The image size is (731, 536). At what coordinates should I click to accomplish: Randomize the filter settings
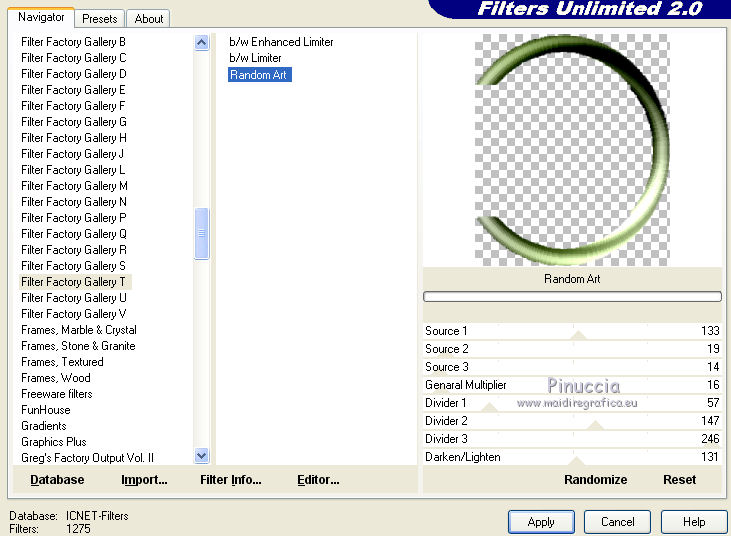pos(595,480)
